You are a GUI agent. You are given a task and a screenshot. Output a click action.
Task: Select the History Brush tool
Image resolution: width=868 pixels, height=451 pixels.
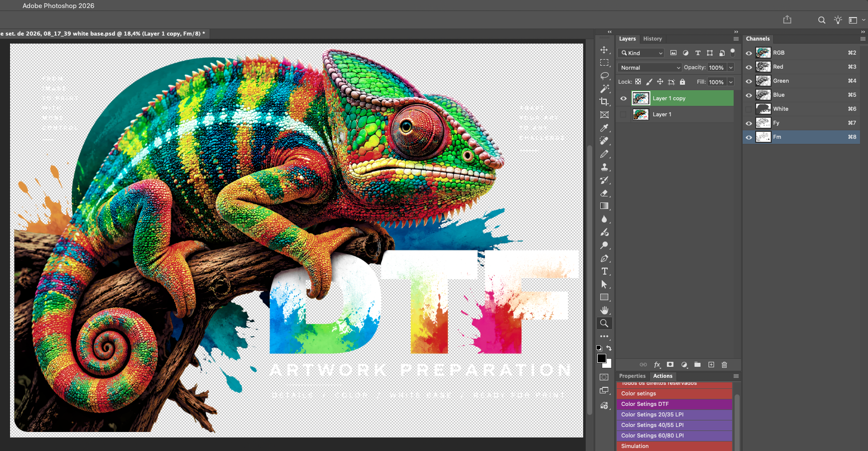(x=604, y=180)
